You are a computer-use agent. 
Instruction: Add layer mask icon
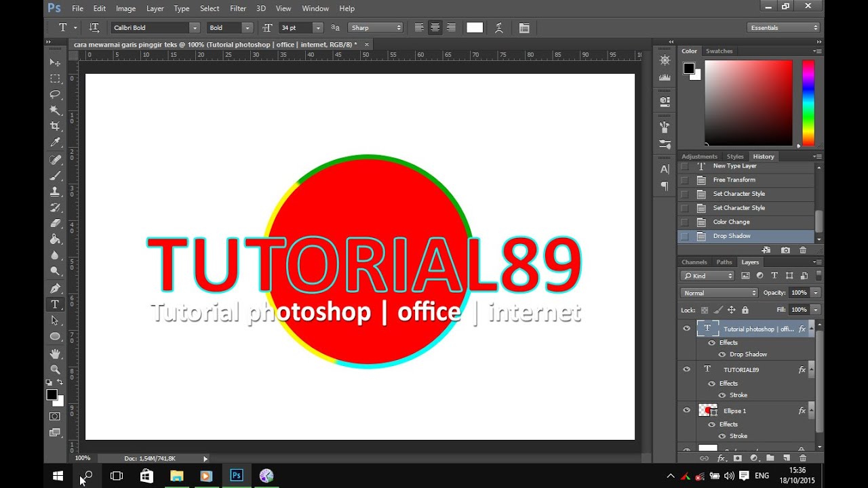(x=737, y=458)
